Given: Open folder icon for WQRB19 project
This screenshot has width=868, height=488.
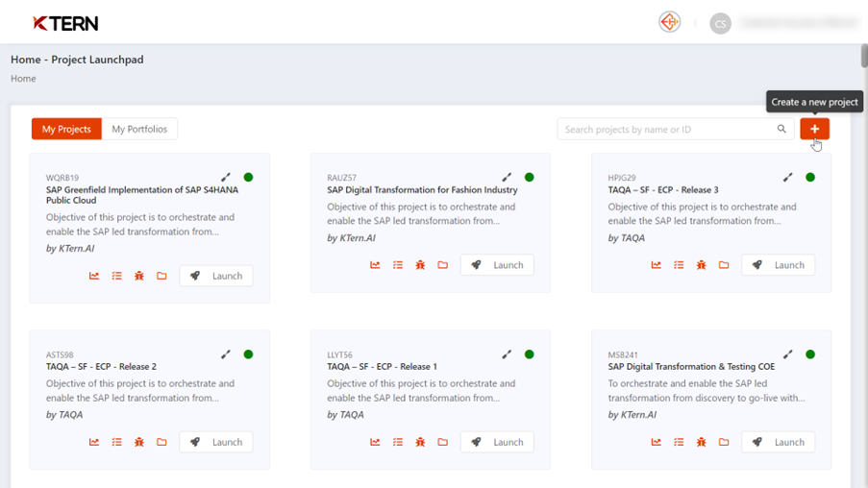Looking at the screenshot, I should [161, 276].
